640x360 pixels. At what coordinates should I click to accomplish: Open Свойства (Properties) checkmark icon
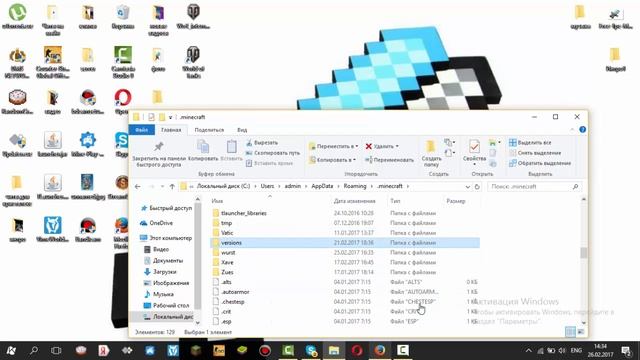tap(474, 146)
